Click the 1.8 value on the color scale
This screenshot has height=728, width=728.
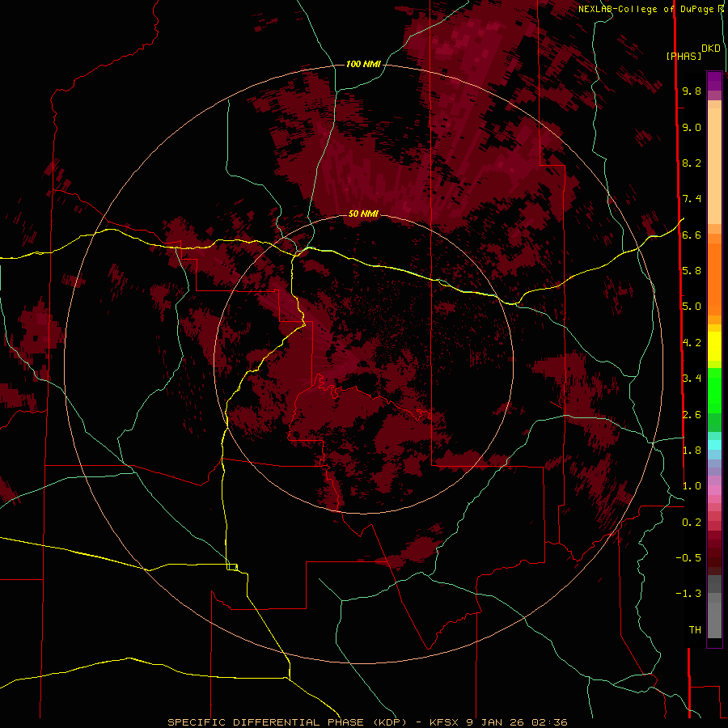point(692,451)
